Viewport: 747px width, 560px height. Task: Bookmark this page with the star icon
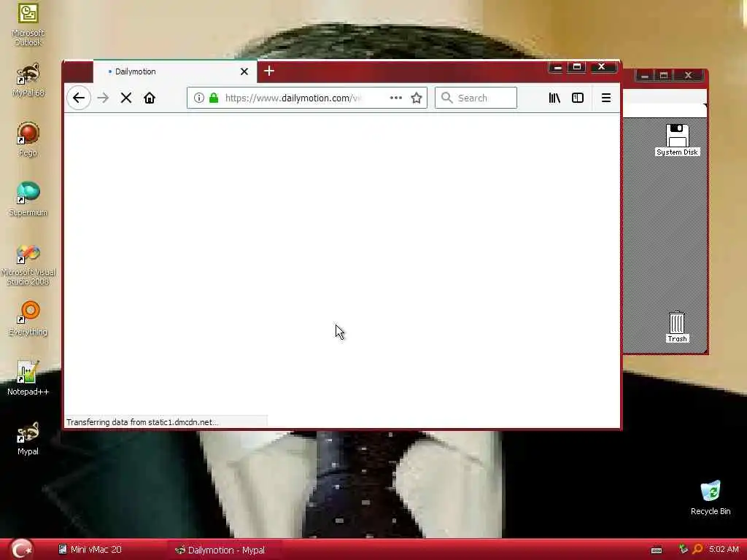coord(417,98)
